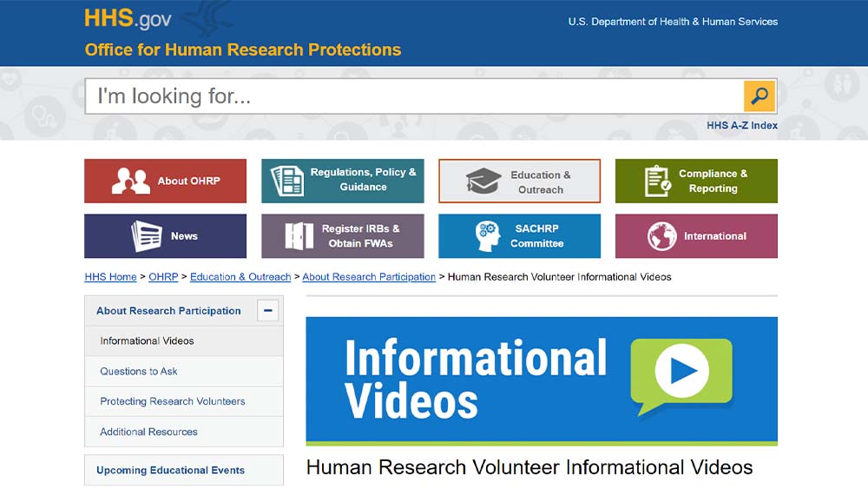
Task: Click the yellow magnifier search button
Action: (759, 96)
